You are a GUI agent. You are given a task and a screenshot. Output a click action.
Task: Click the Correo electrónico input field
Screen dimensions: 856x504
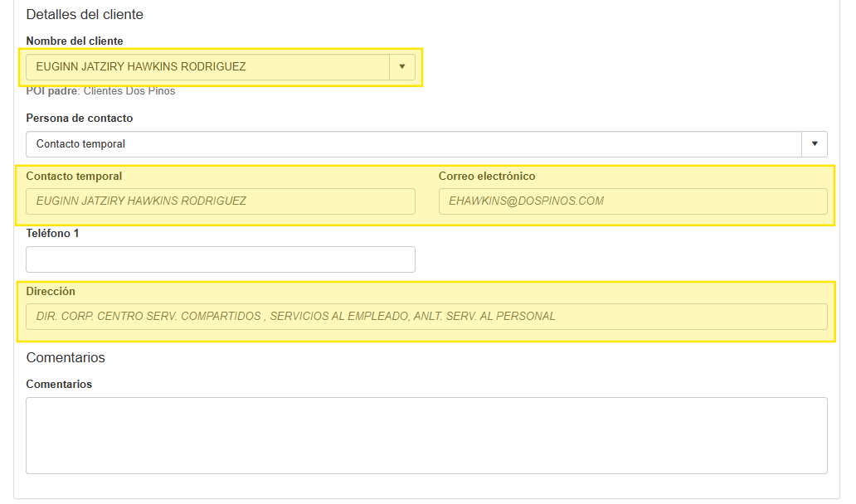click(632, 201)
